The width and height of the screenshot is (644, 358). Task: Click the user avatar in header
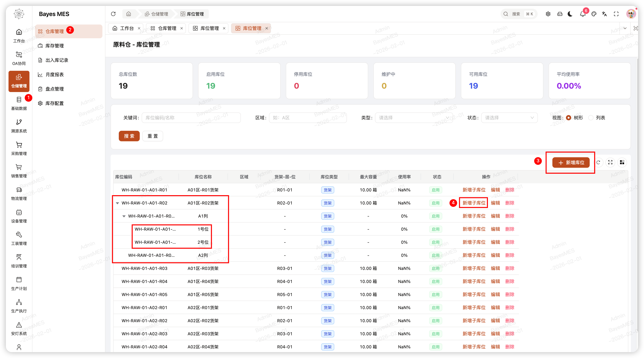click(x=631, y=14)
